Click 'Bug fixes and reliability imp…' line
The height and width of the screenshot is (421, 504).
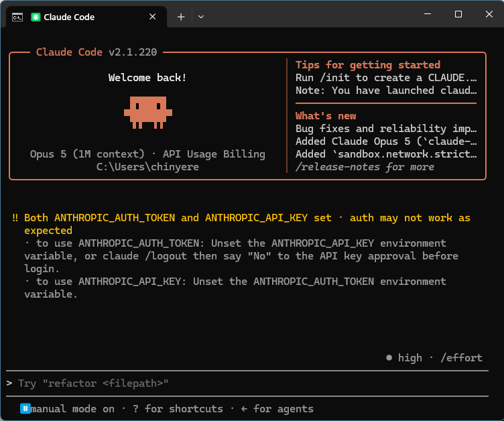click(x=386, y=129)
